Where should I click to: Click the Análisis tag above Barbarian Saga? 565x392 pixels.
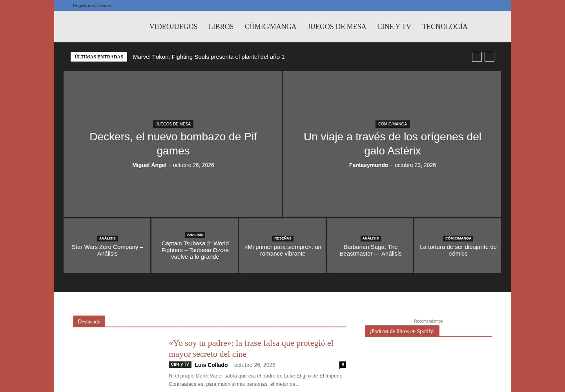(370, 238)
